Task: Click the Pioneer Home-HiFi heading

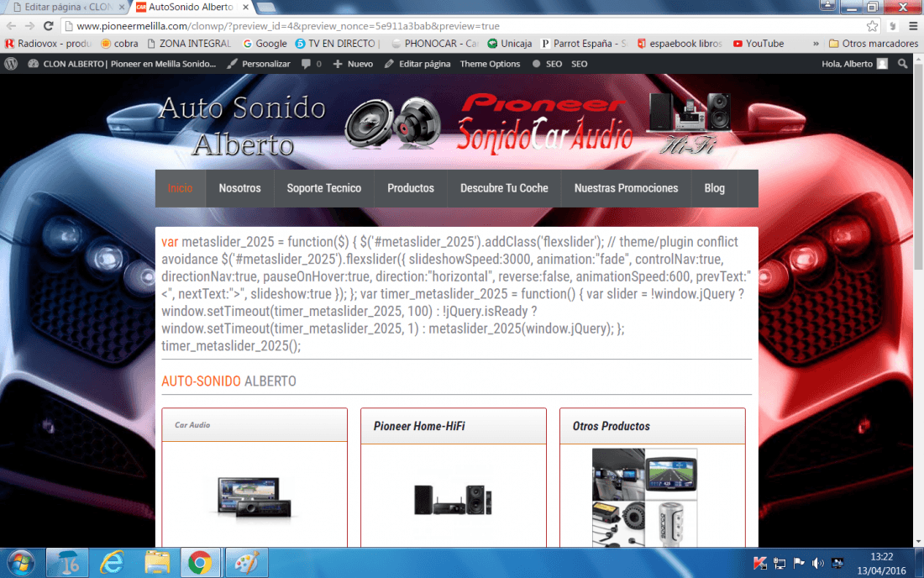Action: click(x=419, y=426)
